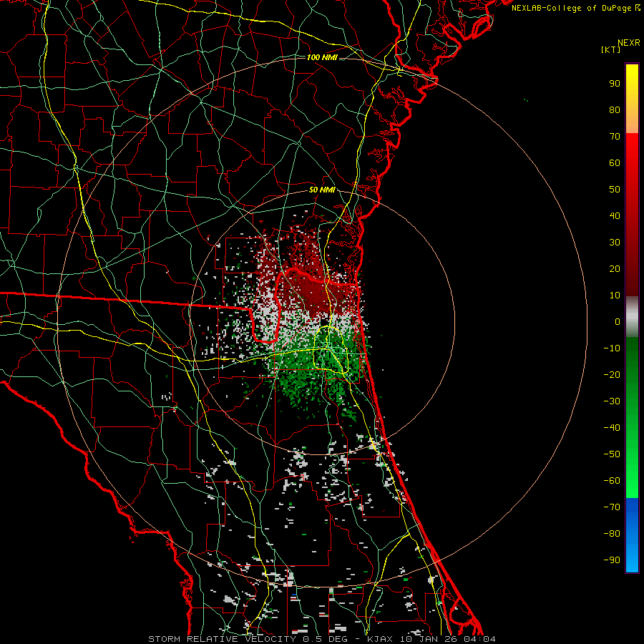Image resolution: width=644 pixels, height=644 pixels.
Task: Click the positive "70" scale value
Action: point(615,137)
